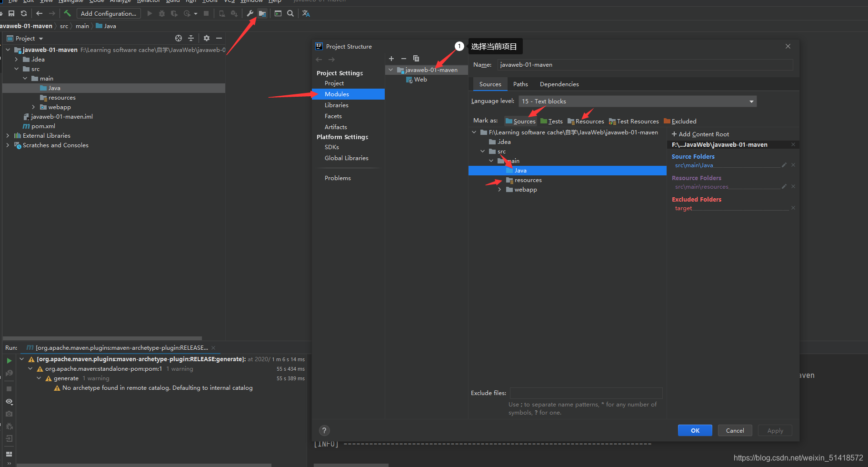Open Project panel gear options

207,38
